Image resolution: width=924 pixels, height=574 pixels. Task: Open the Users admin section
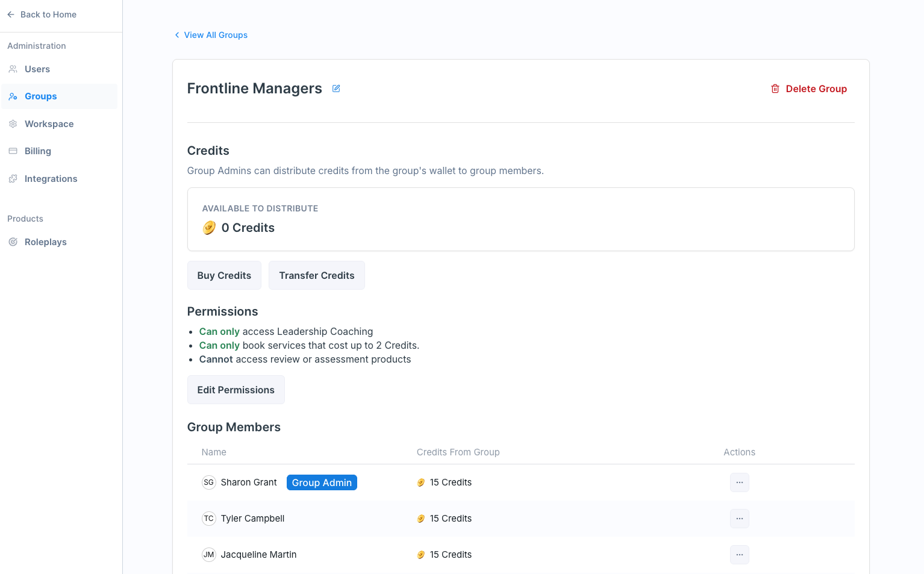[59, 69]
